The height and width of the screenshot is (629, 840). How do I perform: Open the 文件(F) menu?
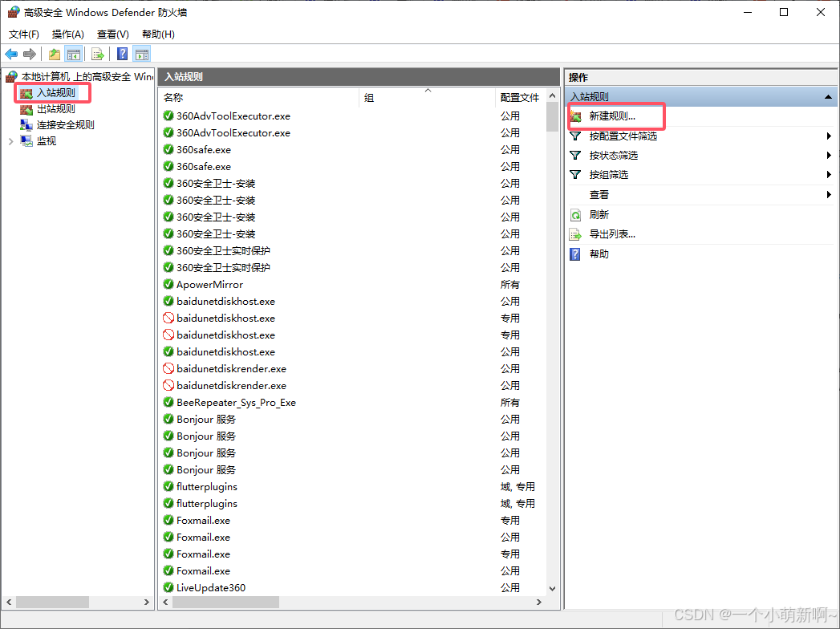pos(23,34)
